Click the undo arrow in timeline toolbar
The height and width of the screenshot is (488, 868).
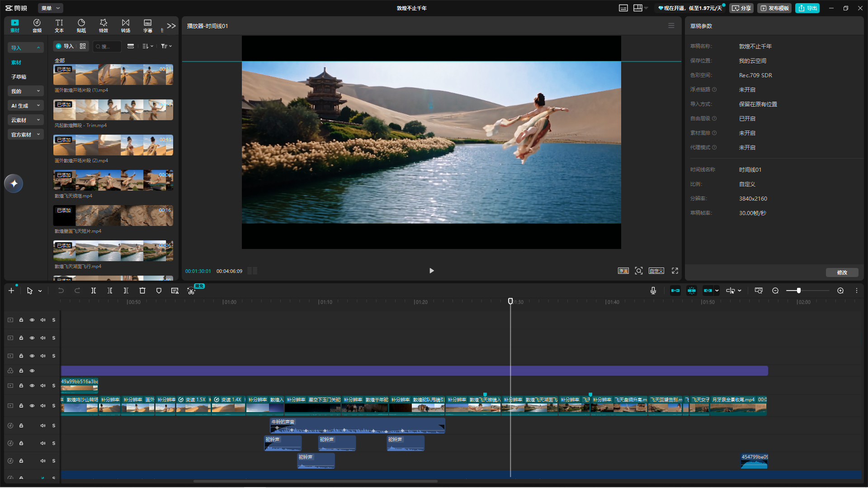tap(61, 291)
